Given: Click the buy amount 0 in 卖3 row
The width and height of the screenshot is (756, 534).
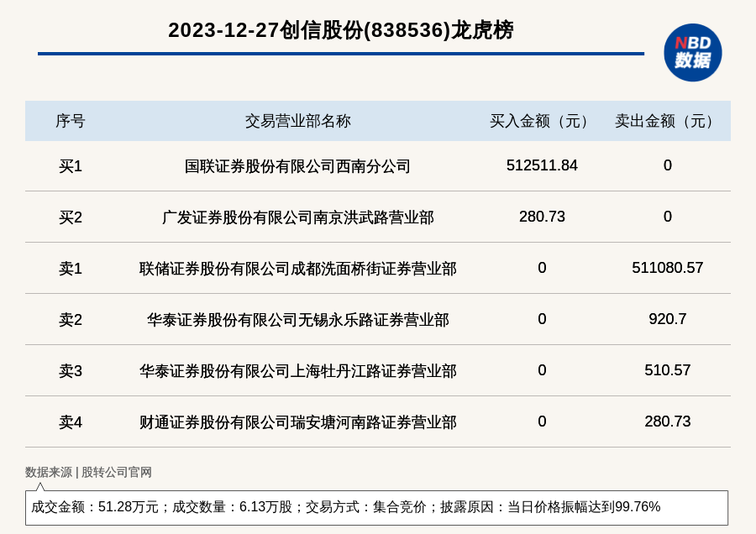Looking at the screenshot, I should [x=542, y=370].
